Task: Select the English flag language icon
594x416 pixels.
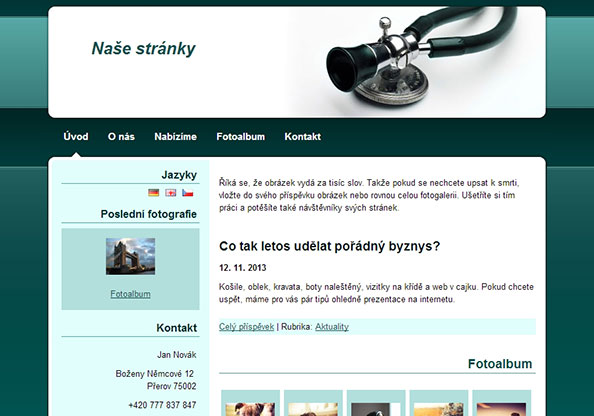Action: coord(170,193)
